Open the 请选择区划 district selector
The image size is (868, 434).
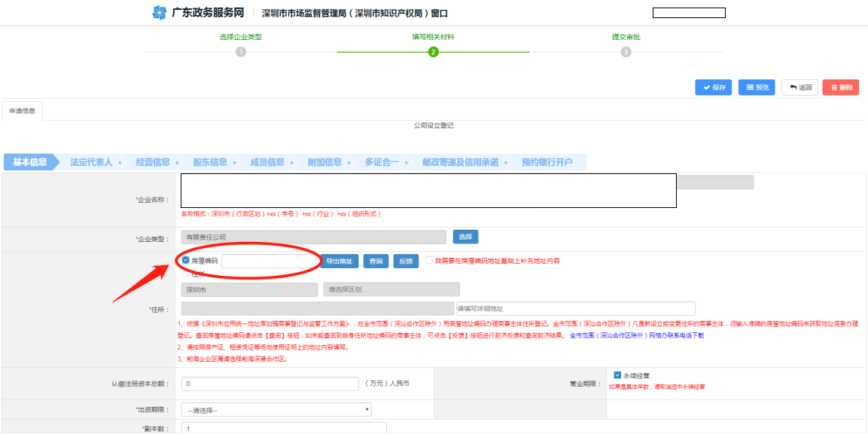(x=391, y=289)
